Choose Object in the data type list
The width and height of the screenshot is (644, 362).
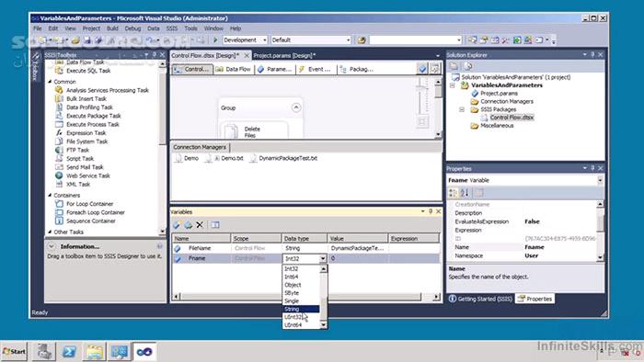pyautogui.click(x=301, y=285)
